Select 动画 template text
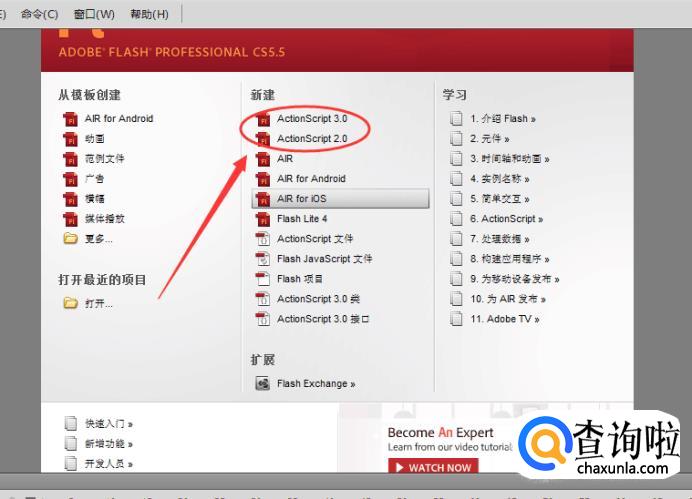Image resolution: width=692 pixels, height=499 pixels. pos(94,139)
